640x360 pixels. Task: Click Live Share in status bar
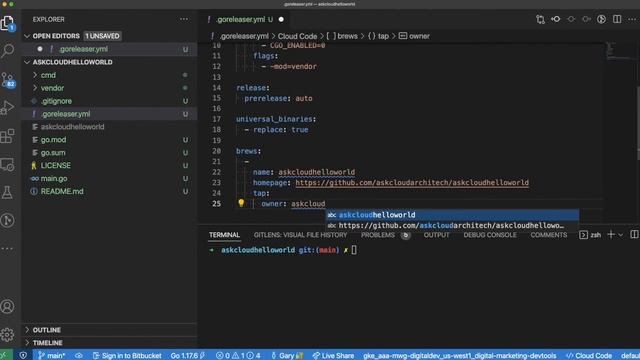click(x=333, y=356)
